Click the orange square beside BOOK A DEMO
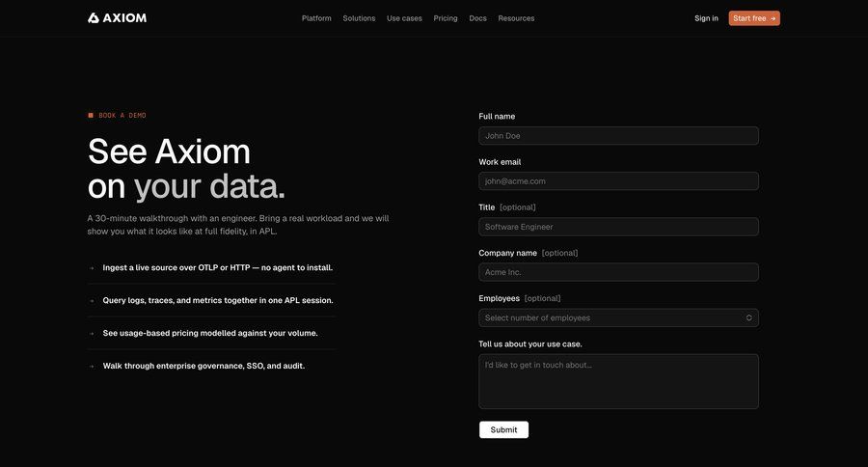The image size is (868, 467). tap(91, 115)
